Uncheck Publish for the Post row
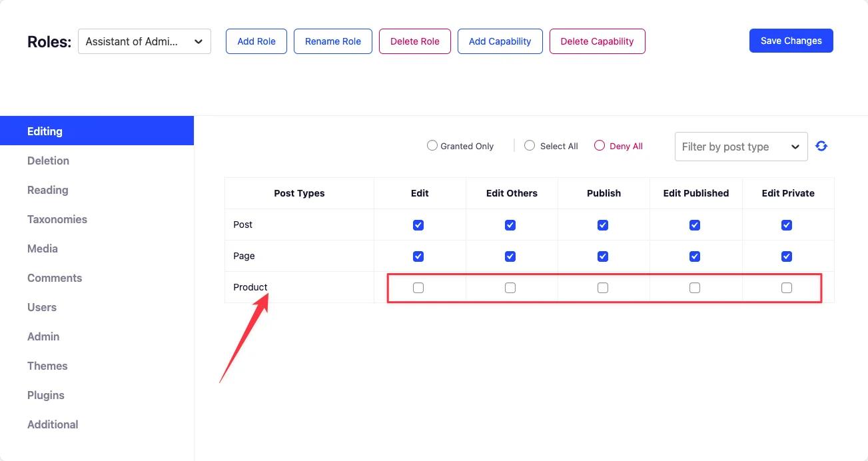Screen dimensions: 868x461 603,225
